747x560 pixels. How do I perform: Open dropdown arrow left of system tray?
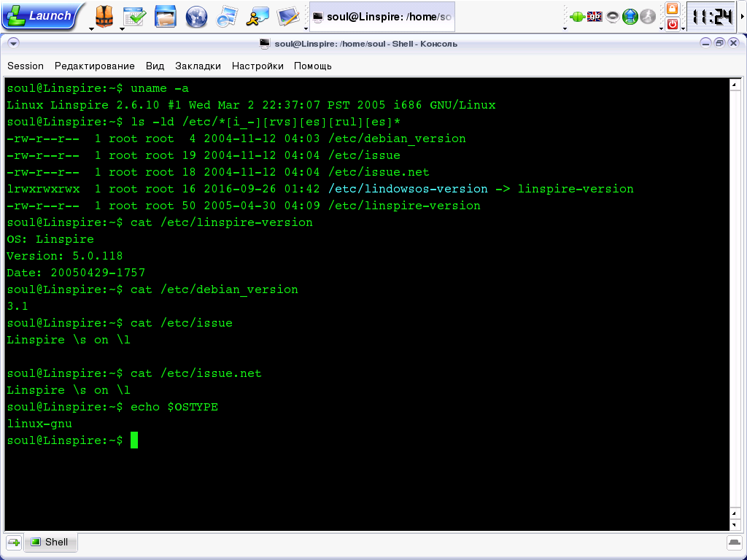[x=565, y=29]
